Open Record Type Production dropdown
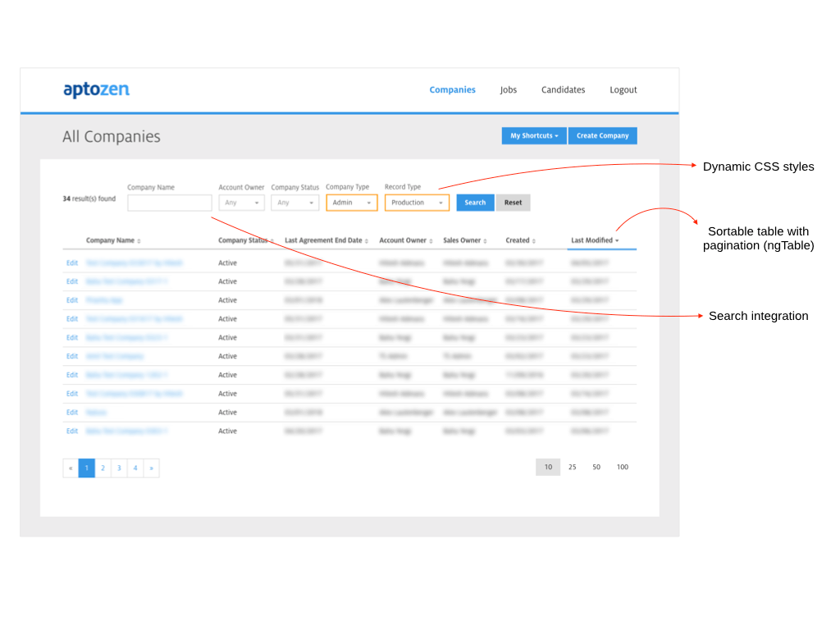 417,203
